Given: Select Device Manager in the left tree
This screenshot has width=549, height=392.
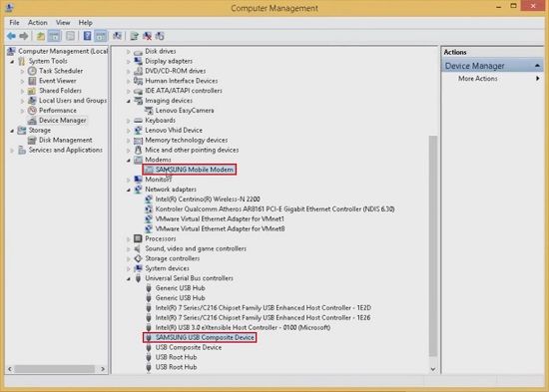Looking at the screenshot, I should point(62,121).
